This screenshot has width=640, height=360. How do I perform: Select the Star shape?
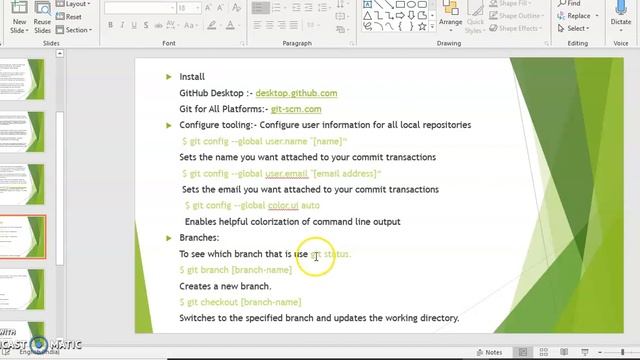422,27
